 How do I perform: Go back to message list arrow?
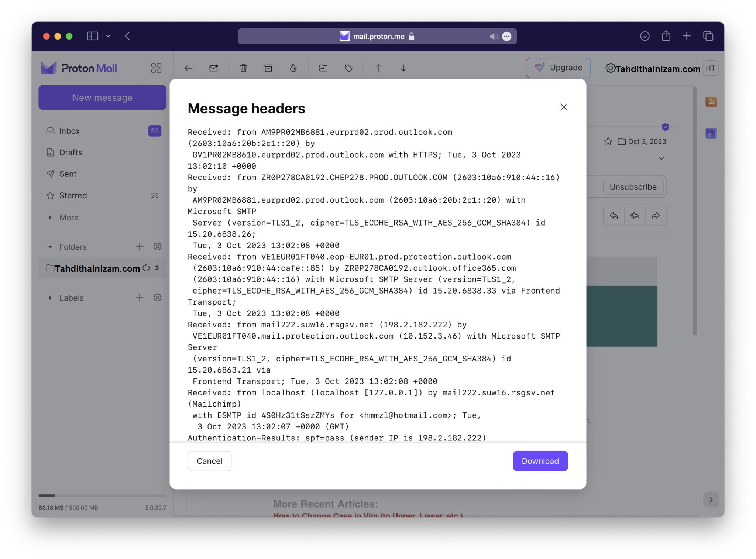tap(189, 68)
